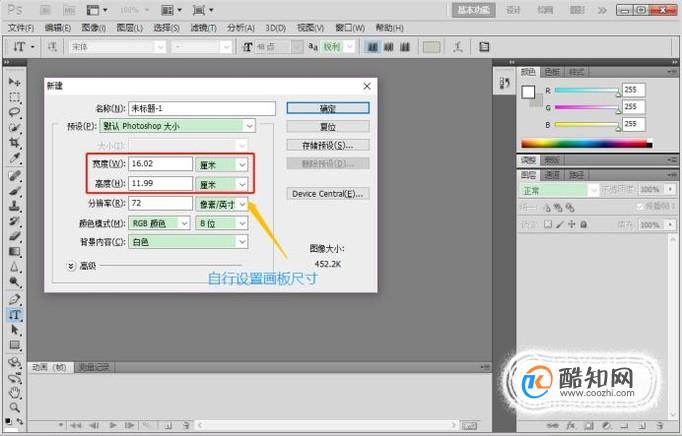Launch Bridge from the application bar

(45, 10)
